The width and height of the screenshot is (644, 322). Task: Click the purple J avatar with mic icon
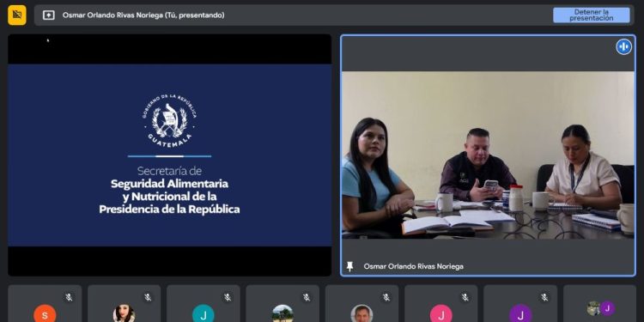pyautogui.click(x=520, y=314)
